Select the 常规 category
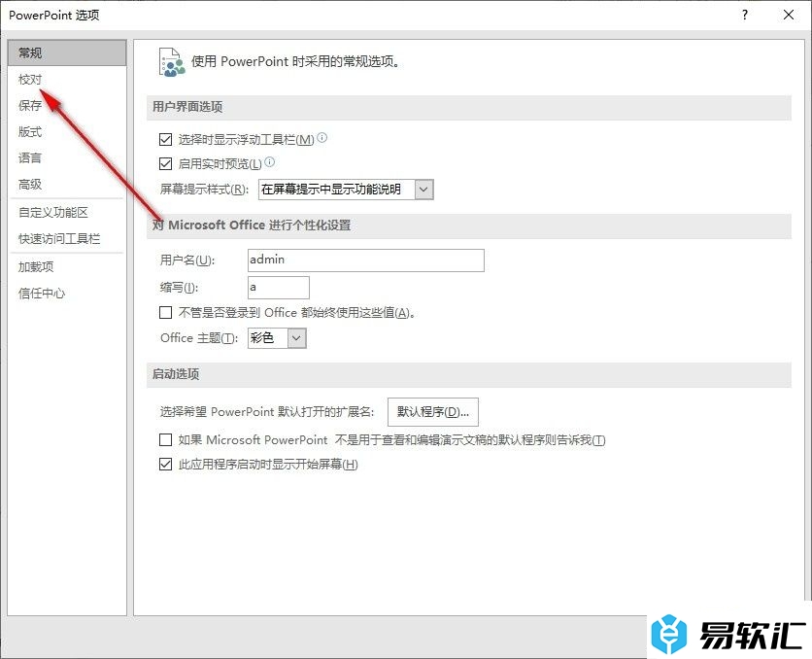Viewport: 812px width, 659px height. [67, 52]
